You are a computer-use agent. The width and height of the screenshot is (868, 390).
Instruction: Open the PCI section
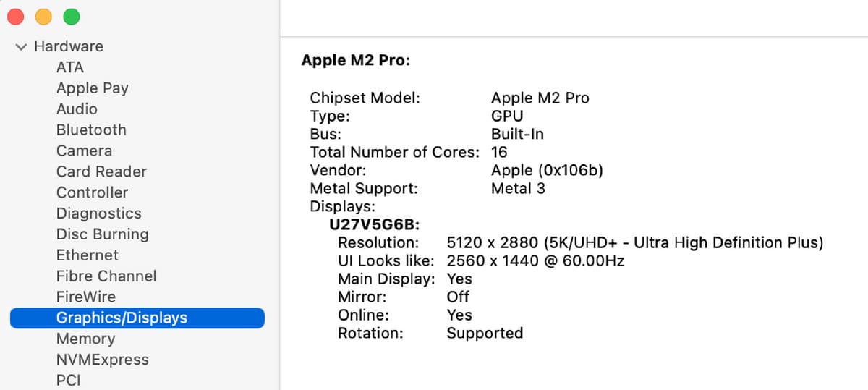point(69,380)
